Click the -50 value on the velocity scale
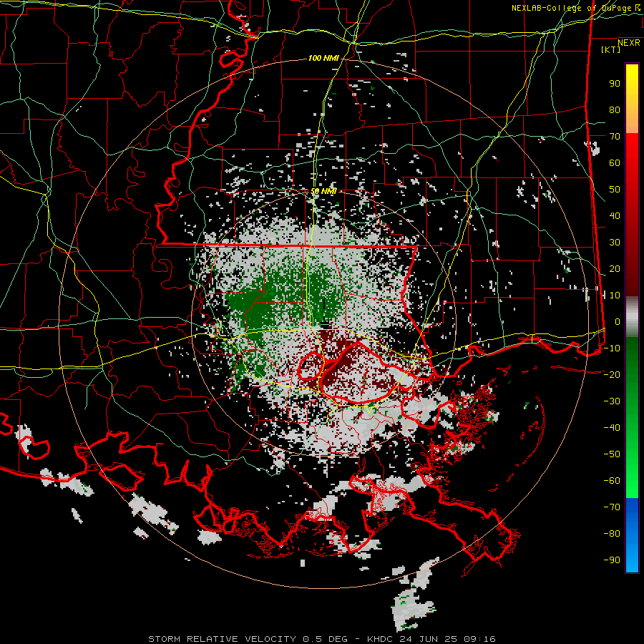 click(612, 454)
